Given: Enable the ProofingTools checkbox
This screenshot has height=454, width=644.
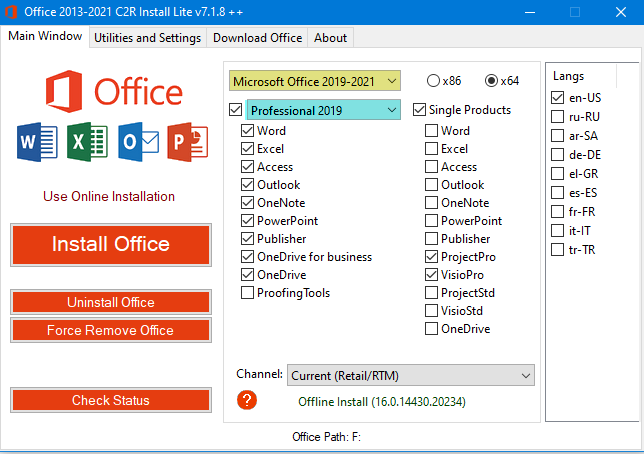Looking at the screenshot, I should pos(247,293).
